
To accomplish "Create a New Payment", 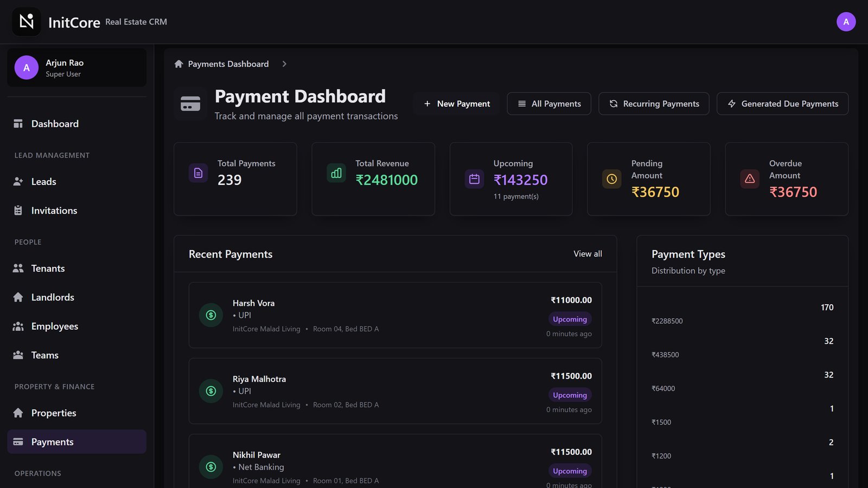I will (x=457, y=104).
